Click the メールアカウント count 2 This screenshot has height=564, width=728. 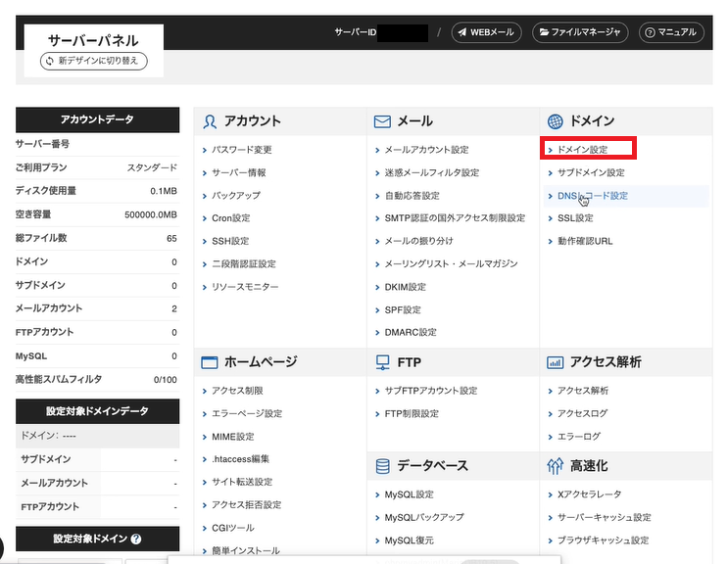click(x=174, y=308)
